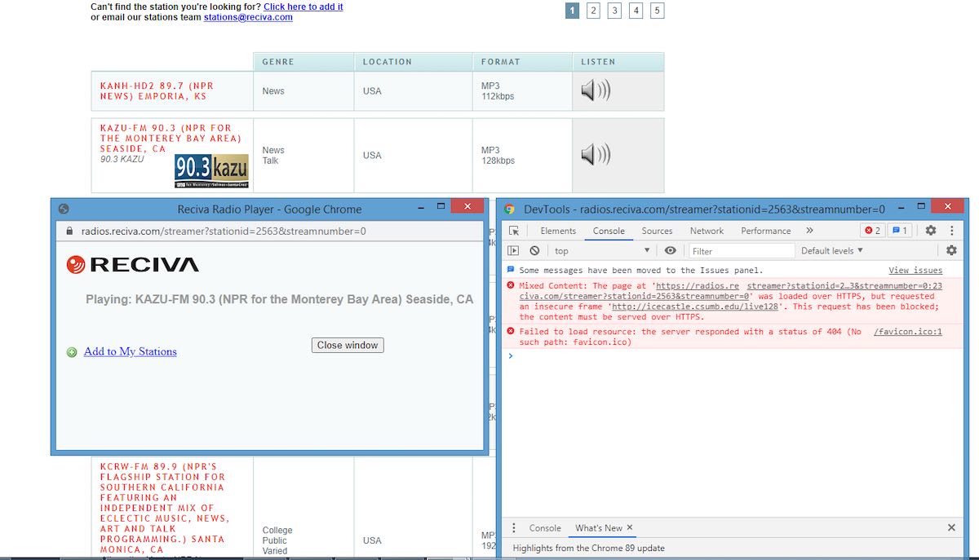Screen dimensions: 979x560
Task: Switch to the Network tab
Action: click(707, 231)
